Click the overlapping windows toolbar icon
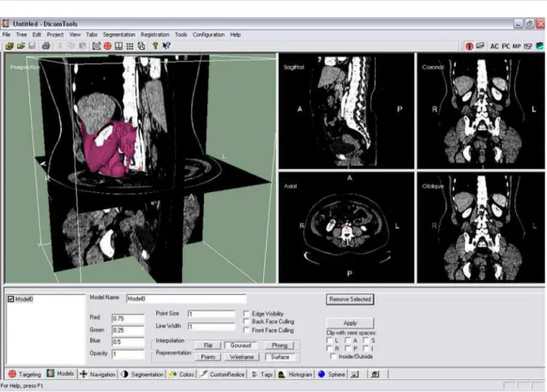This screenshot has height=392, width=547. pos(141,45)
